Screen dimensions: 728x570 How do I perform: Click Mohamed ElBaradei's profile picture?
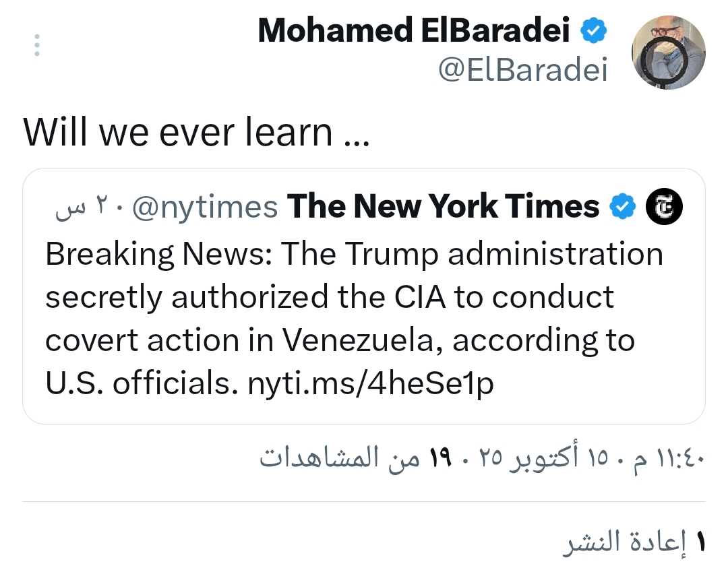(x=667, y=53)
